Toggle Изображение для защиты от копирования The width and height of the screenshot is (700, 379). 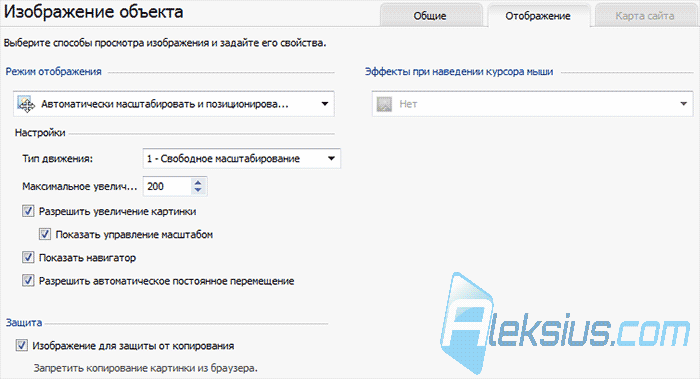point(21,346)
